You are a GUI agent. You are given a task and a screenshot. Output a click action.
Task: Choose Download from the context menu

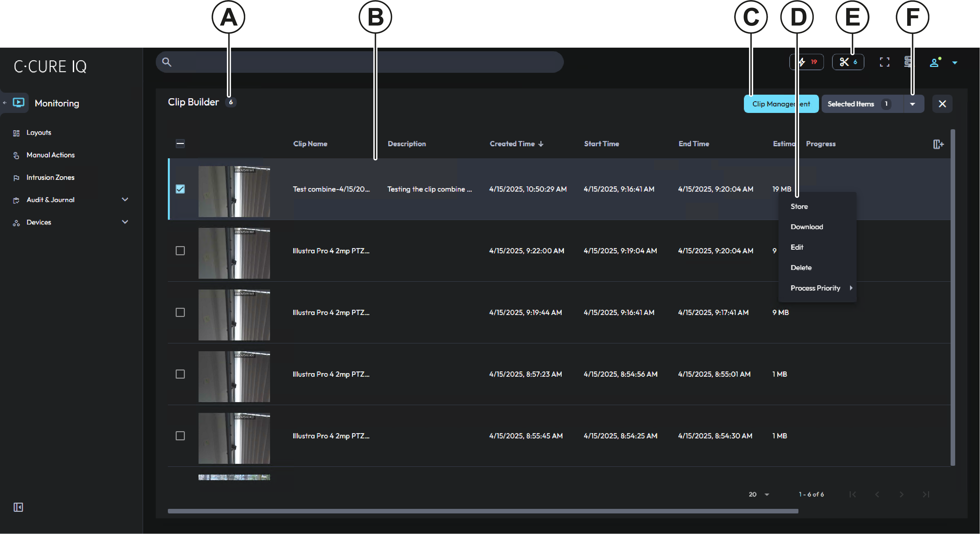[807, 227]
